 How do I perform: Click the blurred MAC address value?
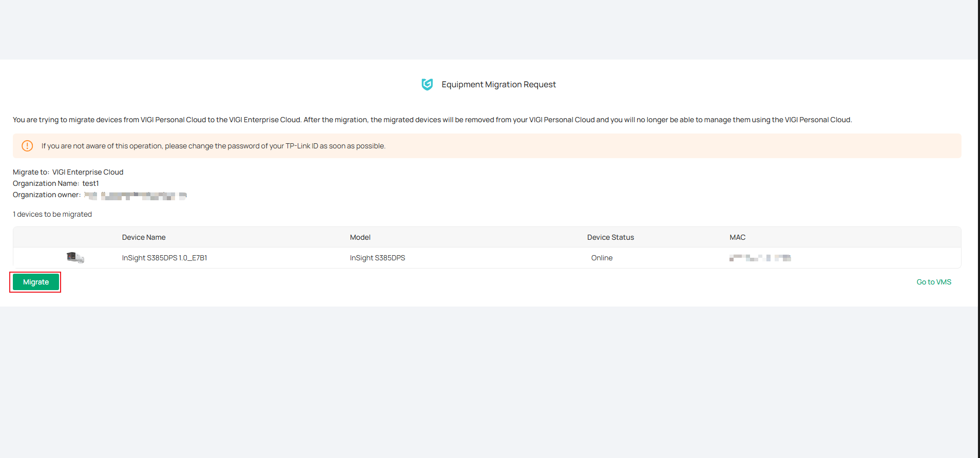click(x=760, y=258)
